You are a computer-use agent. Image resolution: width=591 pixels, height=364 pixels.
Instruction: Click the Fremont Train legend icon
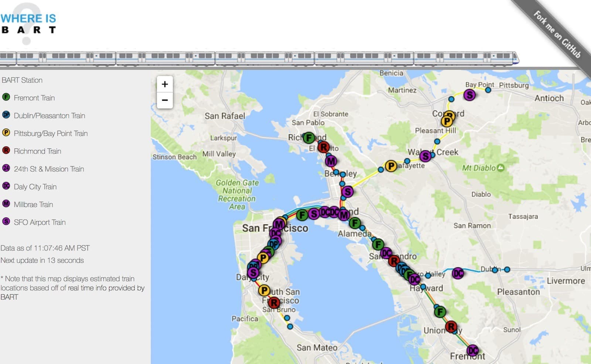coord(6,97)
